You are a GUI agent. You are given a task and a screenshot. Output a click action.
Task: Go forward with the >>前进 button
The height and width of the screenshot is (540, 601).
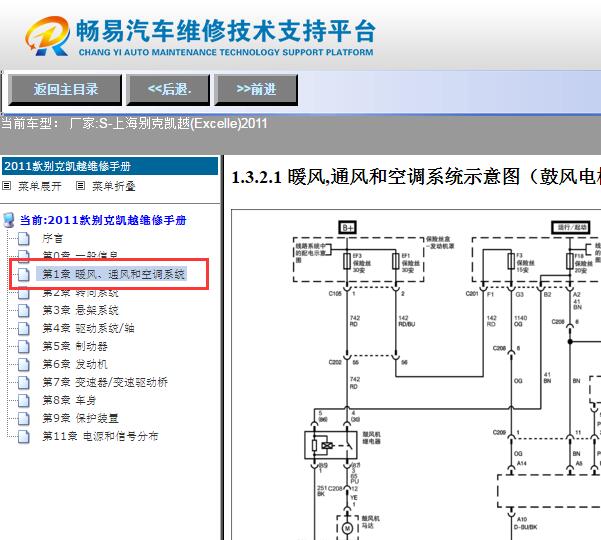pyautogui.click(x=256, y=90)
